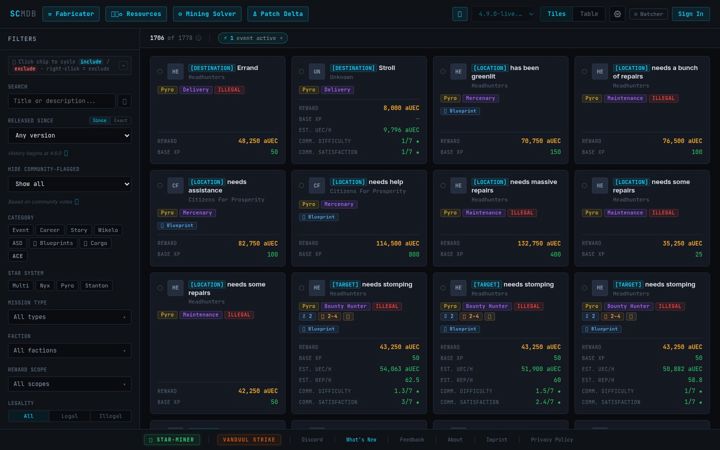The height and width of the screenshot is (450, 720).
Task: Toggle the Event category chip
Action: pyautogui.click(x=20, y=230)
